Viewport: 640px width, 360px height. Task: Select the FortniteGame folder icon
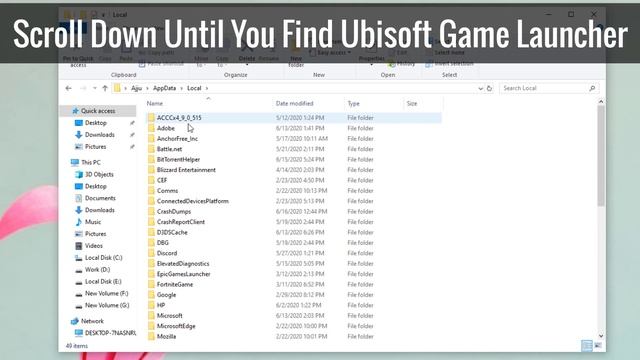[x=151, y=284]
